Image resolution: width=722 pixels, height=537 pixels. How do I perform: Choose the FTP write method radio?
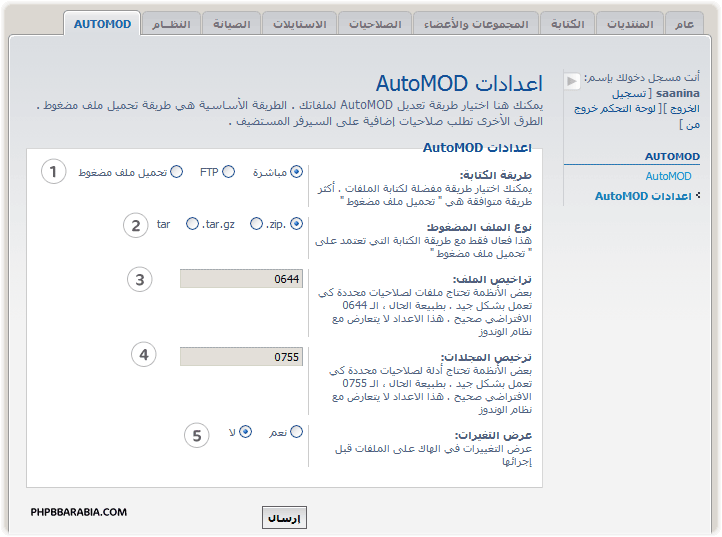228,172
